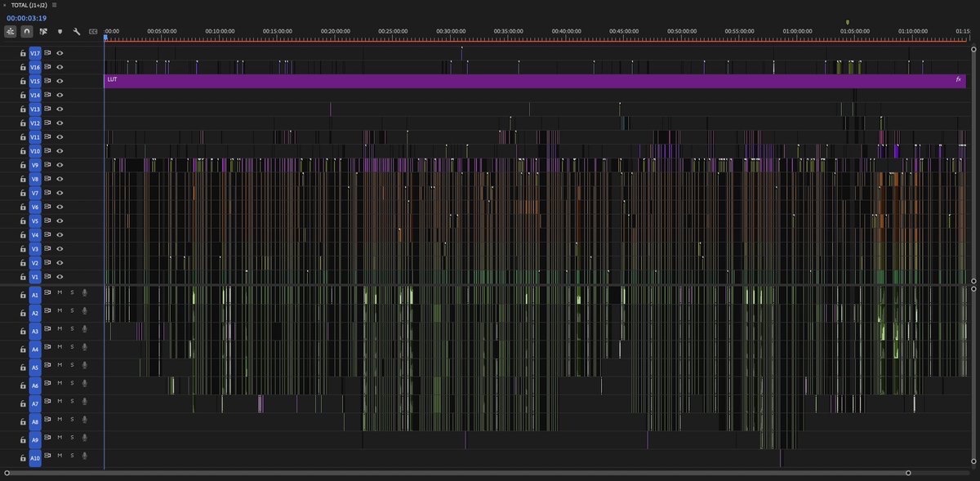Image resolution: width=980 pixels, height=481 pixels.
Task: Hide track V15 LUT output eye
Action: tap(60, 81)
